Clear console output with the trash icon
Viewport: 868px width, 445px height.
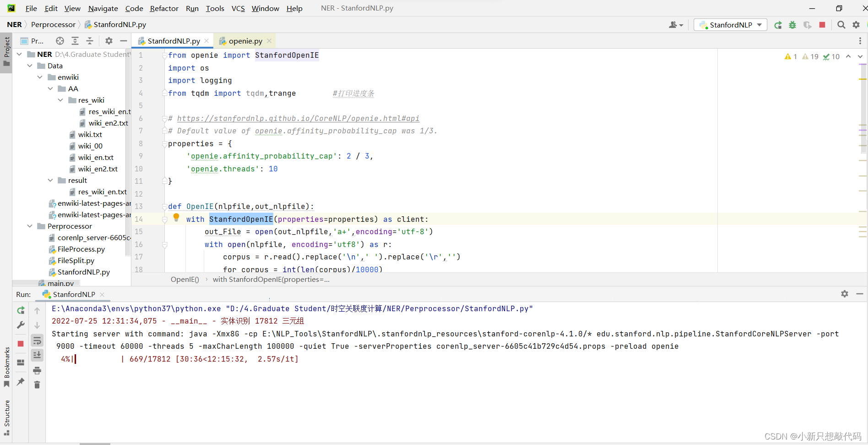(x=37, y=385)
